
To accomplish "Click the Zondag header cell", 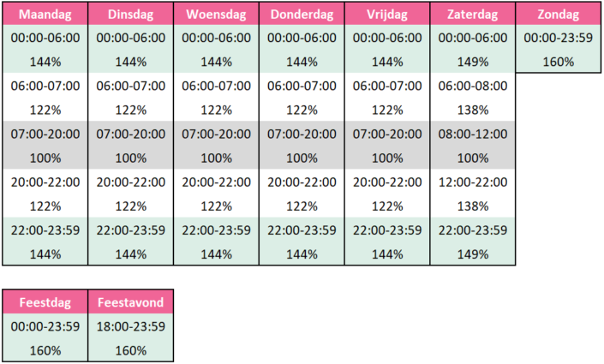I will pos(559,15).
